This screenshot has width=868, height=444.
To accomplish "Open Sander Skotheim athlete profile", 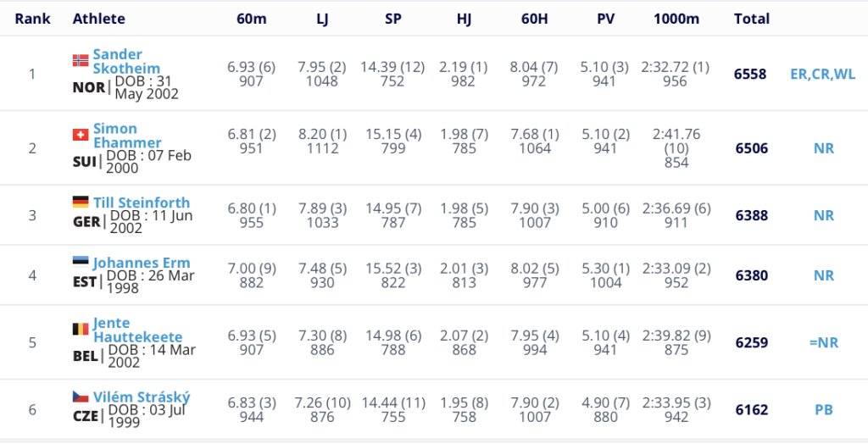I will 117,62.
